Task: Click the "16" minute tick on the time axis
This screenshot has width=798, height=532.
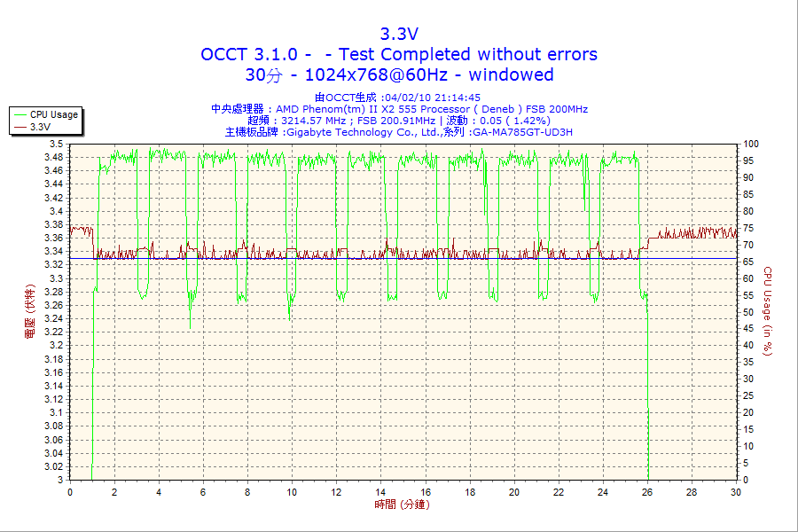Action: coord(425,492)
